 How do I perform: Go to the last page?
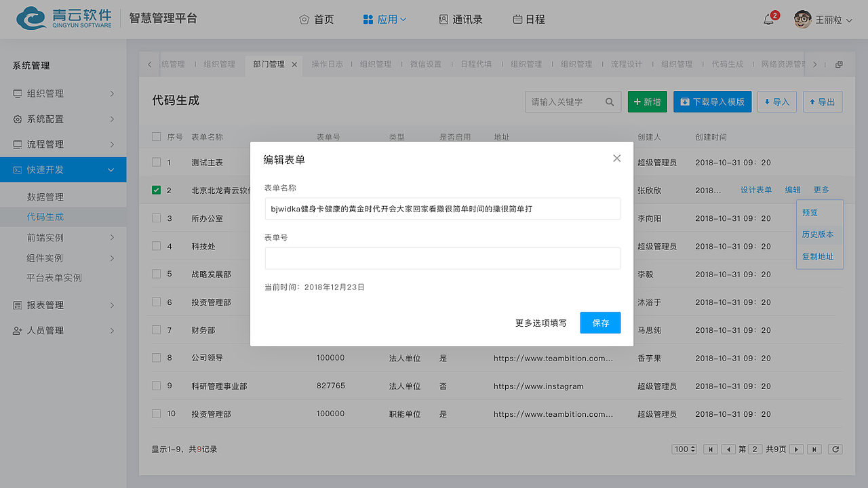coord(814,449)
